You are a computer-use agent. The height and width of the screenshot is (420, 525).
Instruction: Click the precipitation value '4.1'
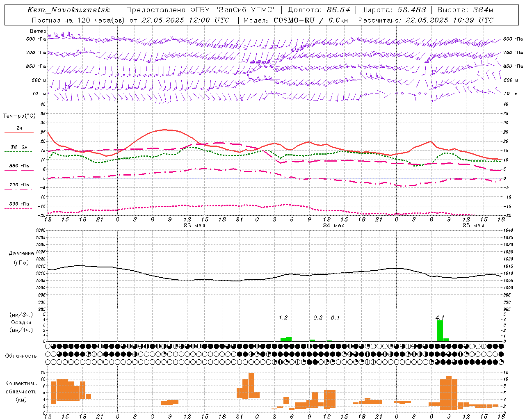[x=440, y=317]
